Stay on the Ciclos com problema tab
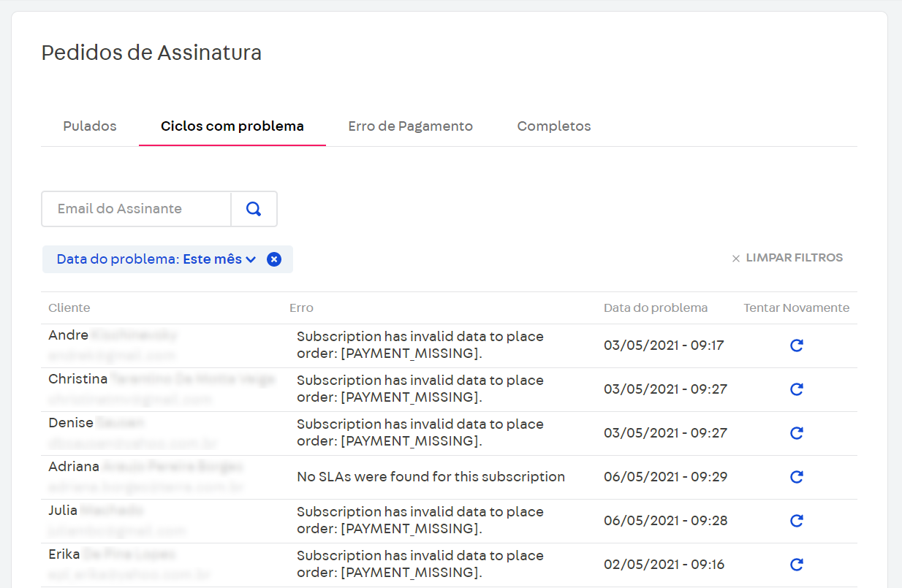The image size is (902, 588). [232, 126]
